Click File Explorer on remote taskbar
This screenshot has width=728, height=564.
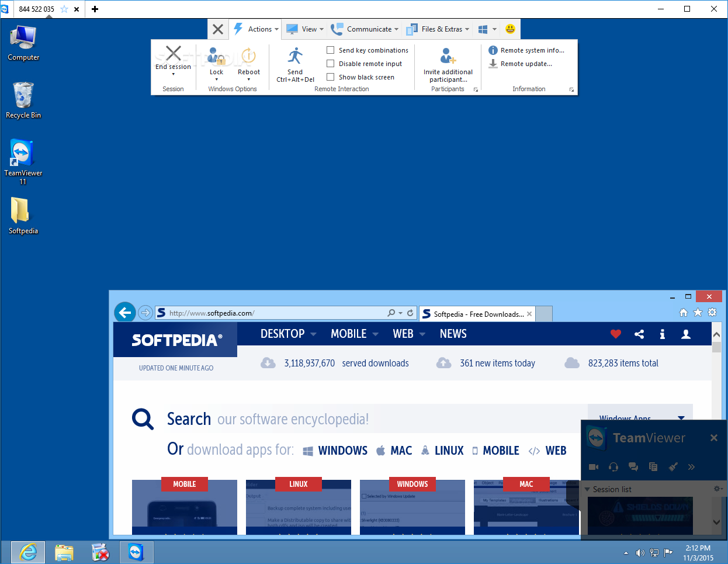pos(64,552)
